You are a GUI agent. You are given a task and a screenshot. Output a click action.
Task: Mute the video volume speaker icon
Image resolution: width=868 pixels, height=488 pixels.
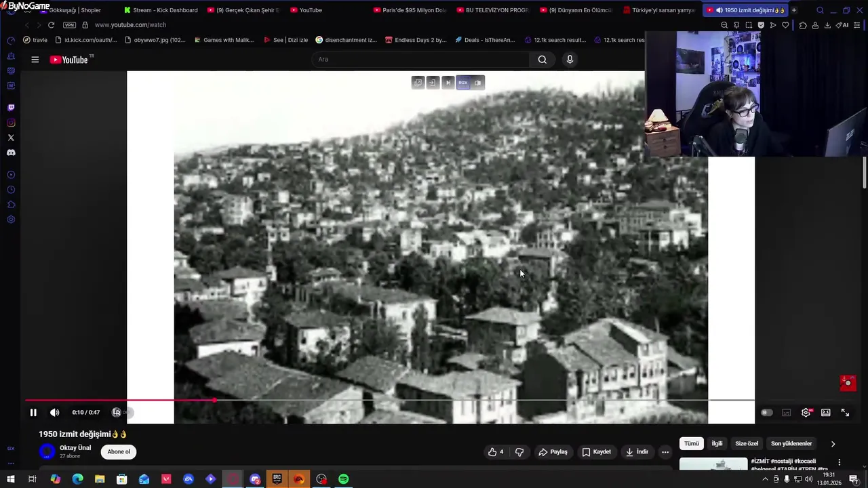tap(55, 412)
